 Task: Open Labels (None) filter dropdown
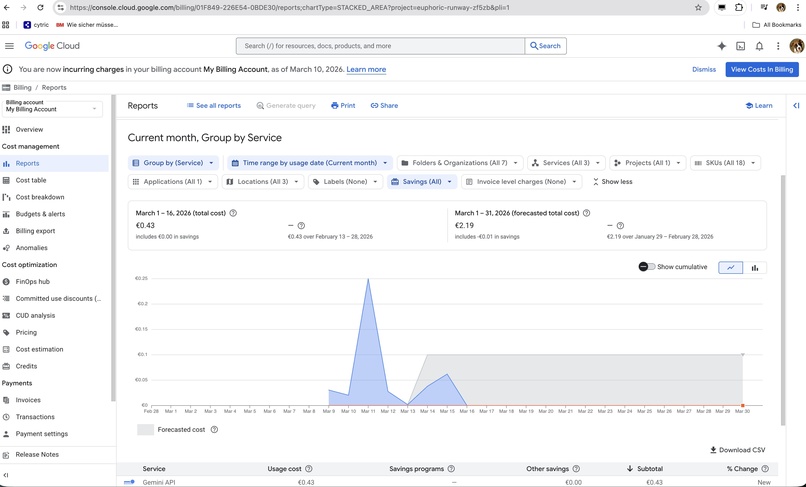point(345,182)
